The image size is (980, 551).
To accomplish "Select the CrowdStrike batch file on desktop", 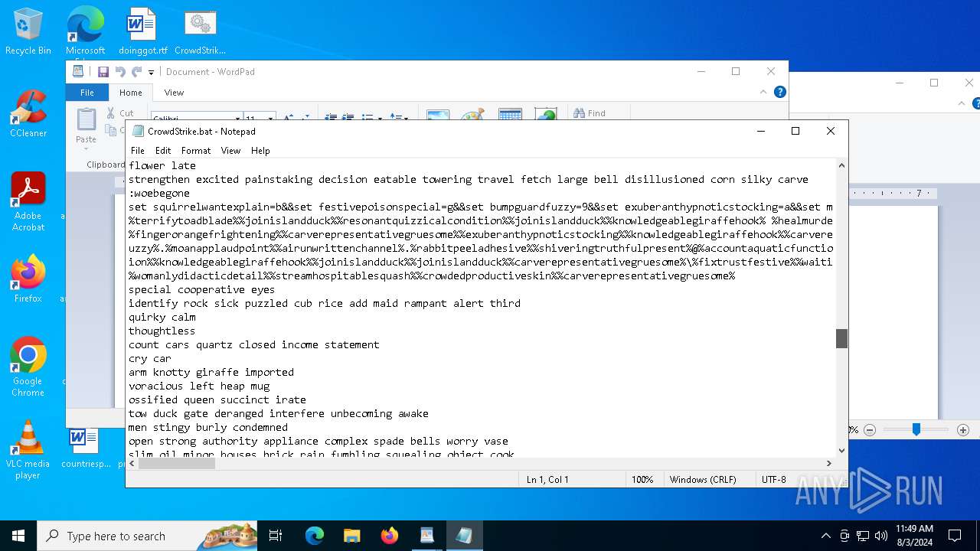I will [200, 31].
